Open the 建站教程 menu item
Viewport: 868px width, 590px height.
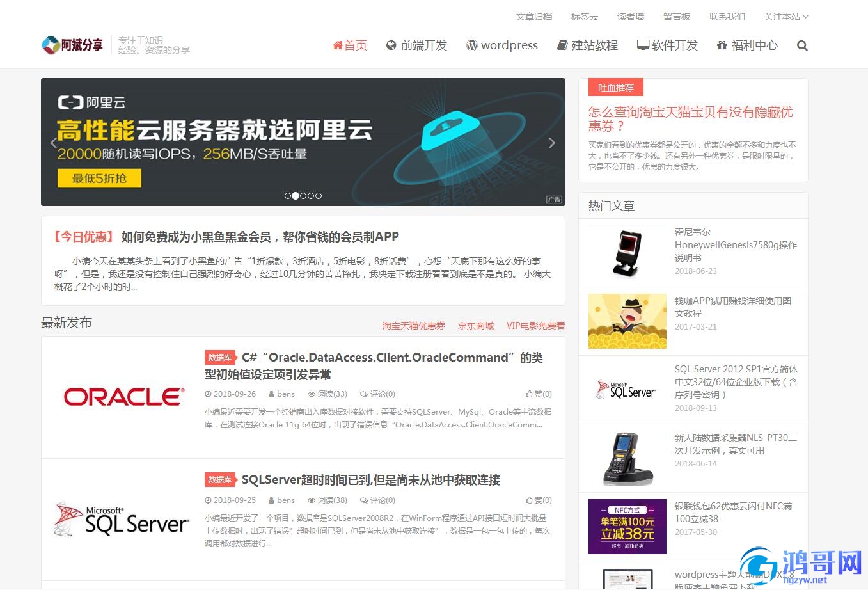(587, 45)
